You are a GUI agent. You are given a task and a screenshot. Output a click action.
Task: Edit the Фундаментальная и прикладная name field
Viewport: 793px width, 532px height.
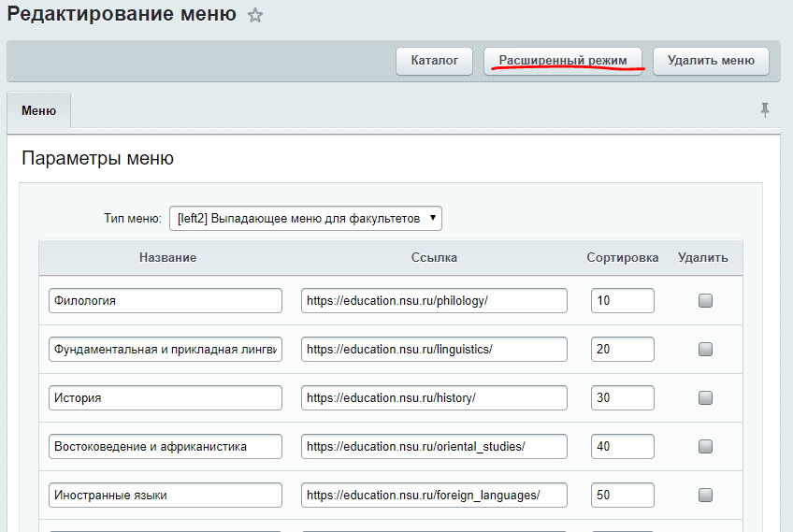pyautogui.click(x=166, y=349)
